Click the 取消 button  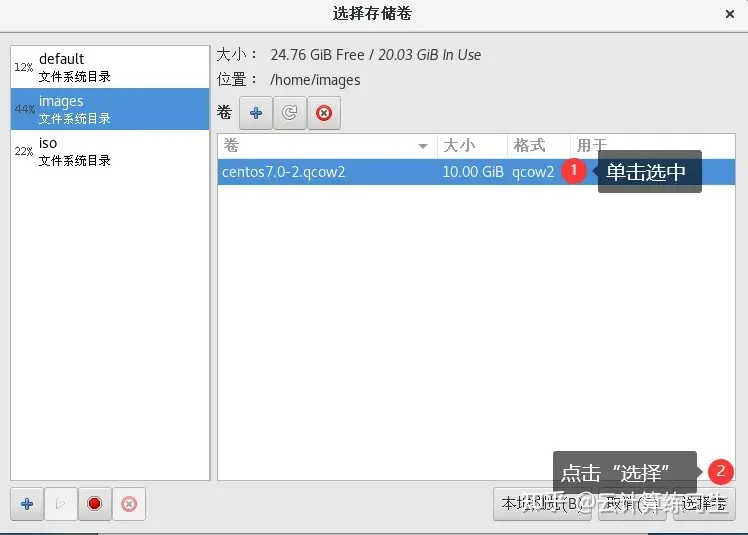[632, 504]
